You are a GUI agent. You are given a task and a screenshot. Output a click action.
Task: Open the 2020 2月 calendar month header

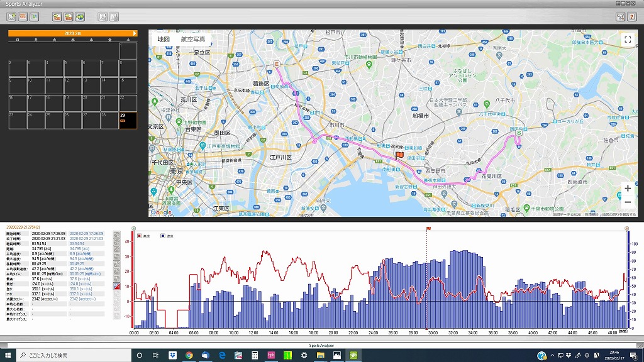(72, 33)
